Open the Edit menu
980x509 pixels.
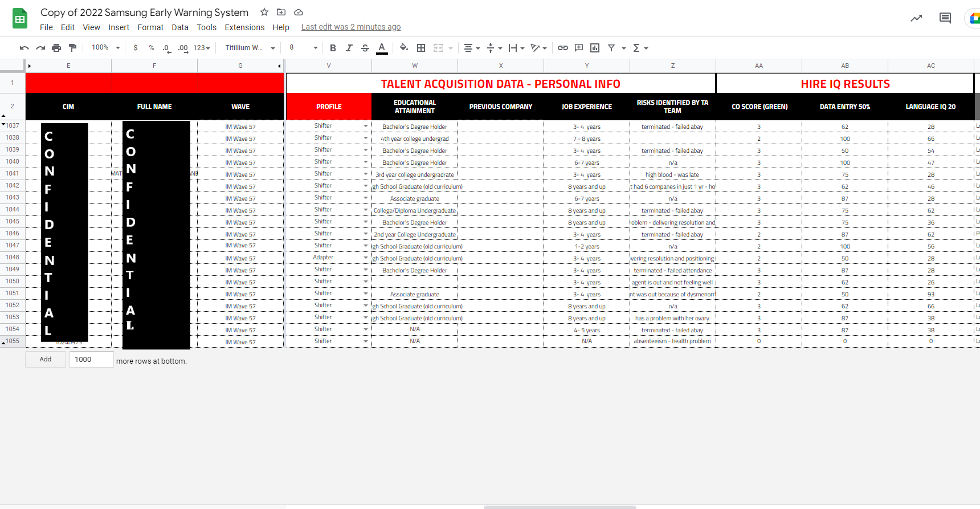(x=68, y=27)
